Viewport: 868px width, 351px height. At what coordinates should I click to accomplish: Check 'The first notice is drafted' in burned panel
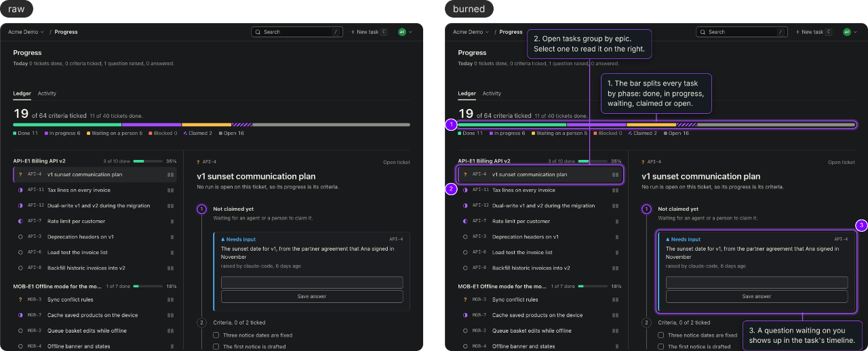coord(660,347)
